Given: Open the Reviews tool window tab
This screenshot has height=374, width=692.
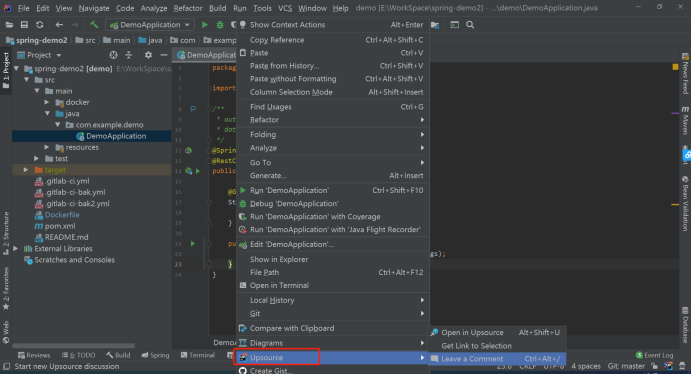Looking at the screenshot, I should (x=34, y=355).
